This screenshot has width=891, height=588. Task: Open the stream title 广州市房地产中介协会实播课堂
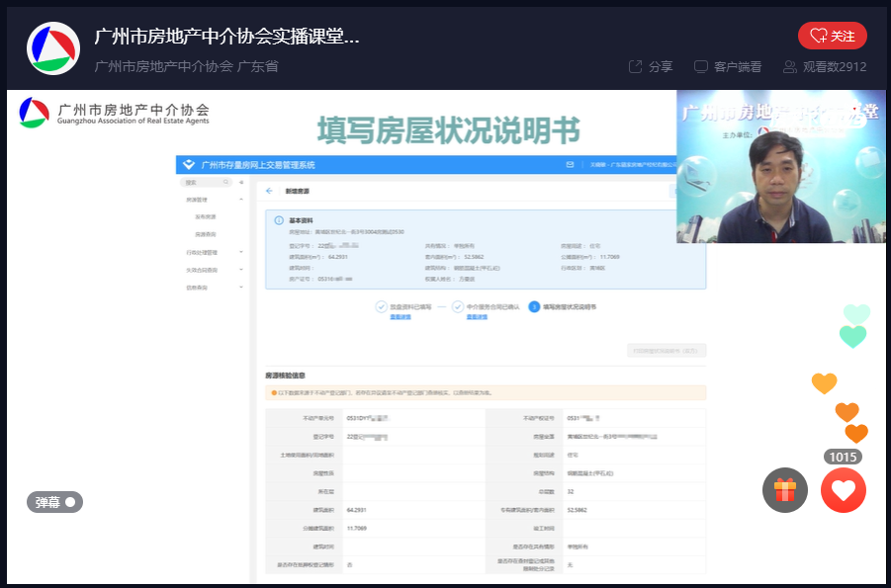(x=226, y=37)
